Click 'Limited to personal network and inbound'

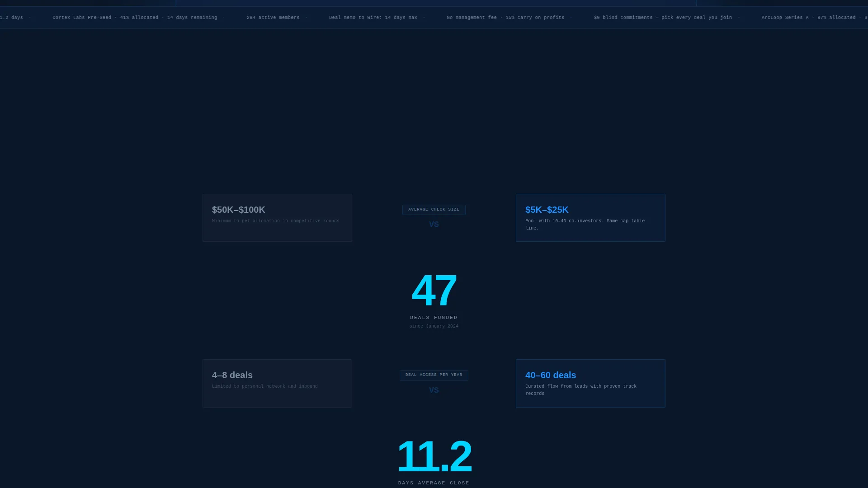click(265, 386)
